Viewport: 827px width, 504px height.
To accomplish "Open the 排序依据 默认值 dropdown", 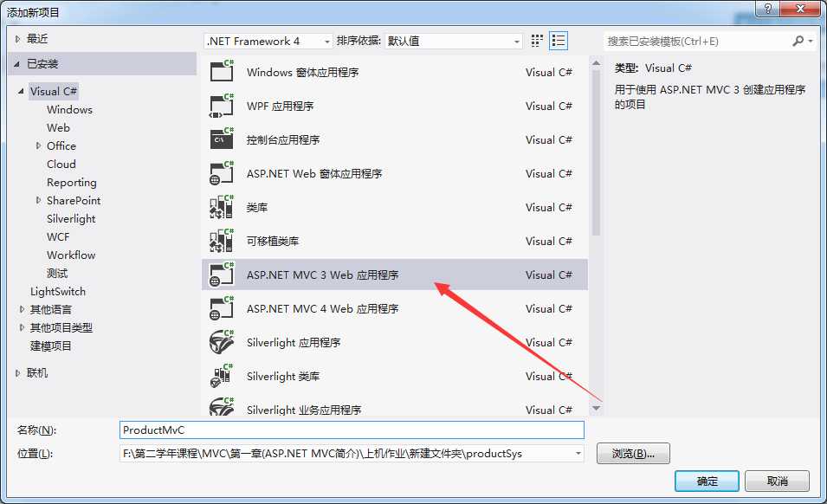I will coord(453,41).
